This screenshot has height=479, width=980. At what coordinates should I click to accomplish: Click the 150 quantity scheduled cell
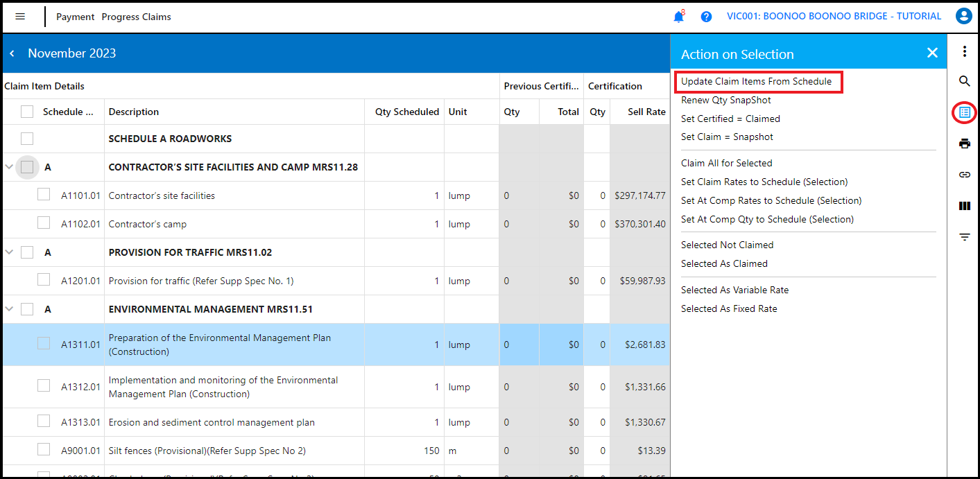pyautogui.click(x=404, y=451)
